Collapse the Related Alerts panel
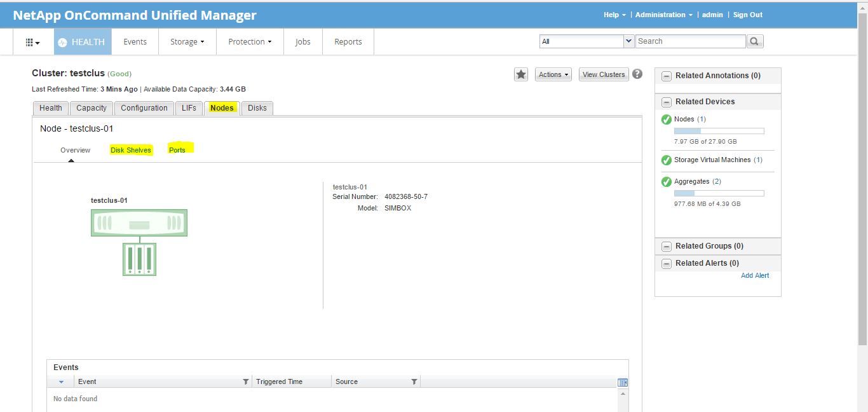 coord(666,263)
